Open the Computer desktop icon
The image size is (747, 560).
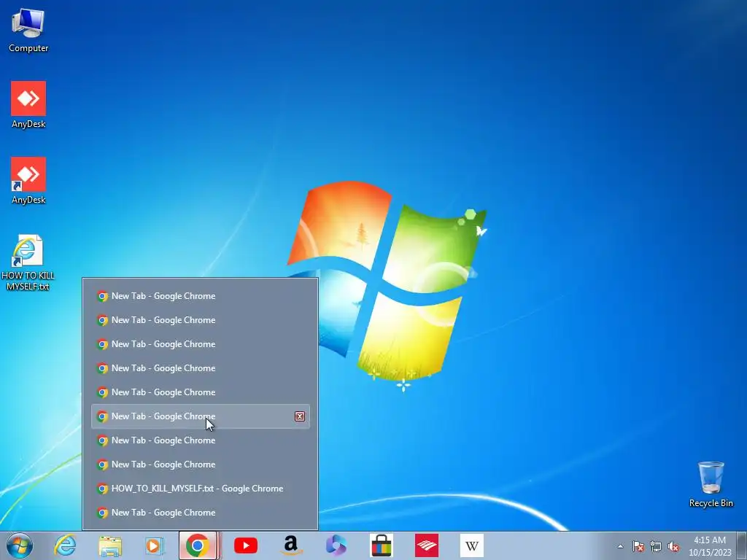coord(28,31)
